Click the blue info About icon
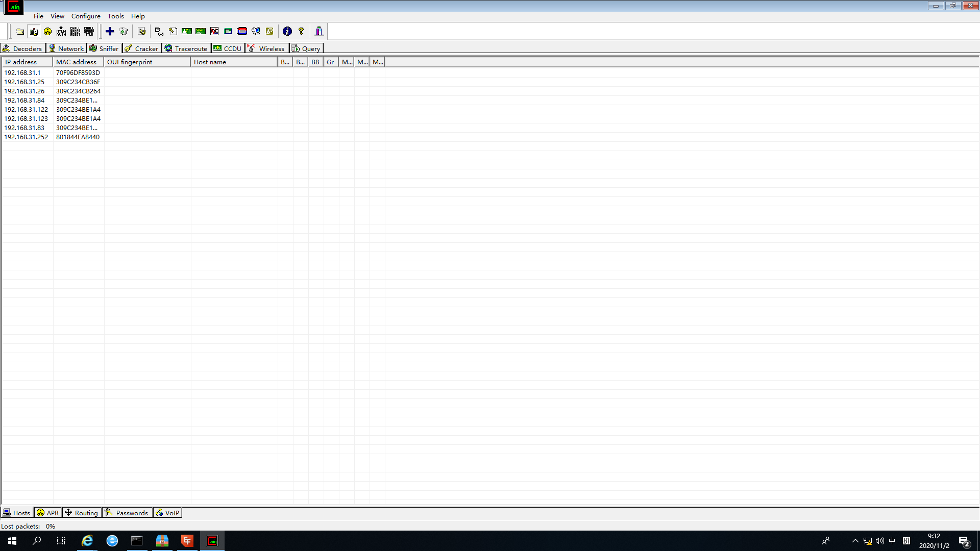 pos(287,32)
